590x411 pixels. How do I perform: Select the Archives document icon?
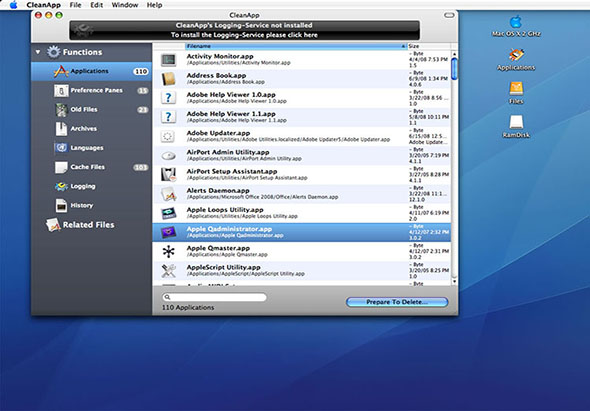pos(61,129)
